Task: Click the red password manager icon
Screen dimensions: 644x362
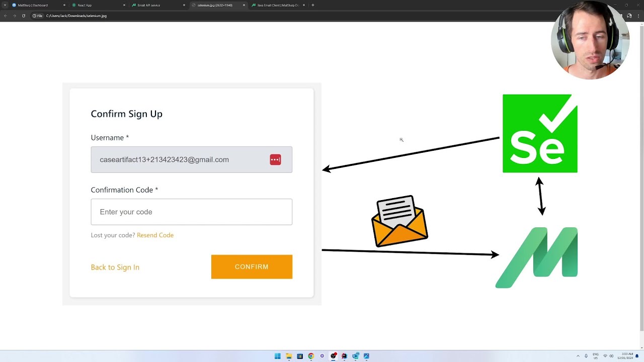Action: pyautogui.click(x=275, y=159)
